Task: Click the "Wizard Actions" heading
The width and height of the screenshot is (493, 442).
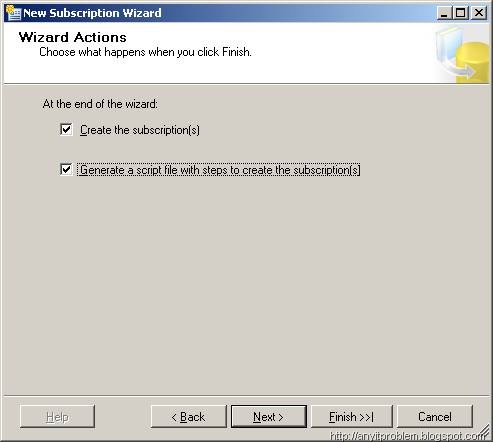Action: (x=73, y=37)
